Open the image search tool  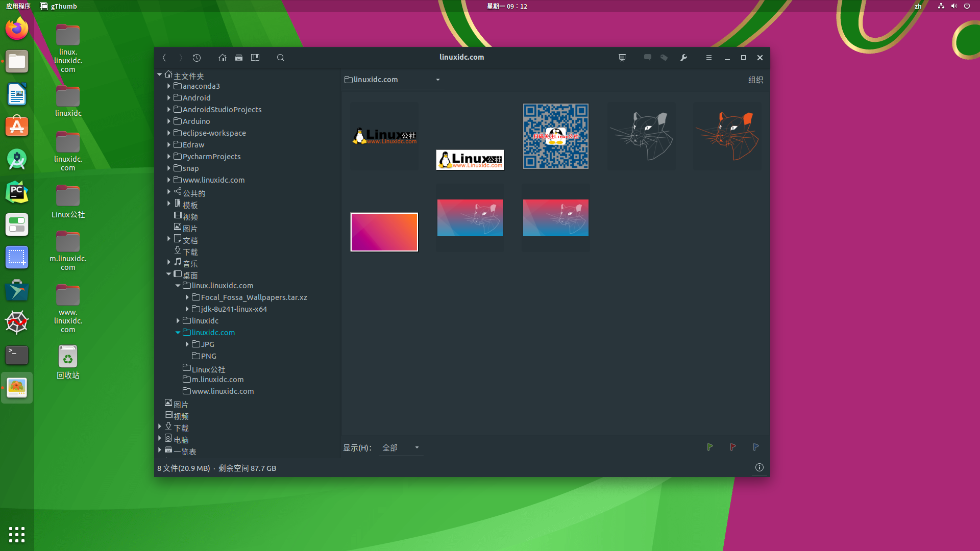point(280,58)
